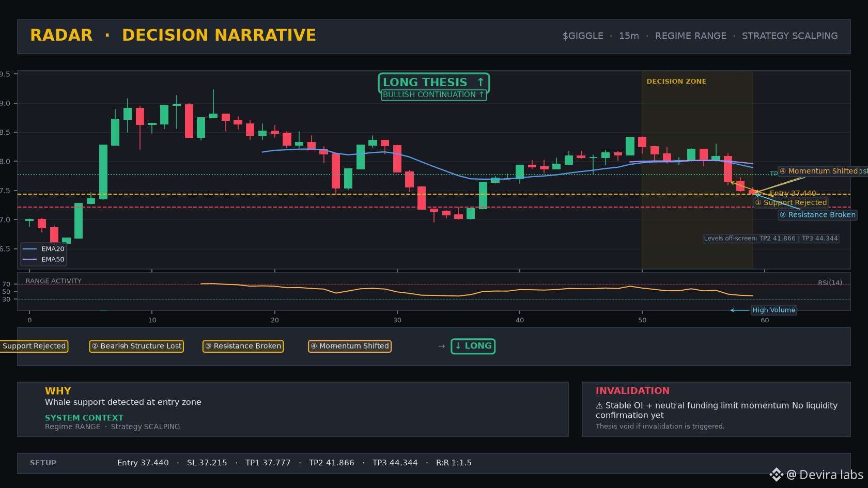
Task: Click the Entry 37.440 label on the chart
Action: coord(793,193)
